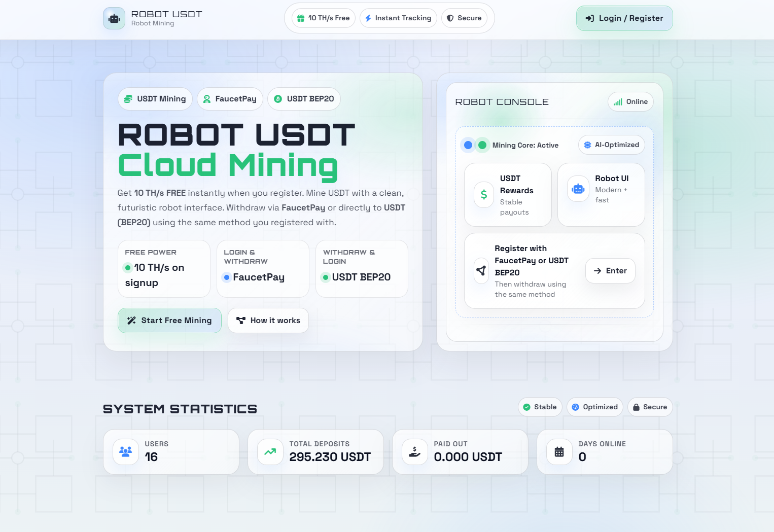Image resolution: width=774 pixels, height=532 pixels.
Task: Select the dollar icon in USDT Rewards card
Action: 483,194
